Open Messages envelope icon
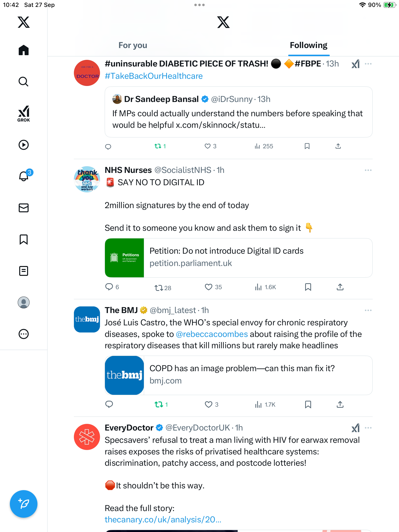 [x=24, y=208]
